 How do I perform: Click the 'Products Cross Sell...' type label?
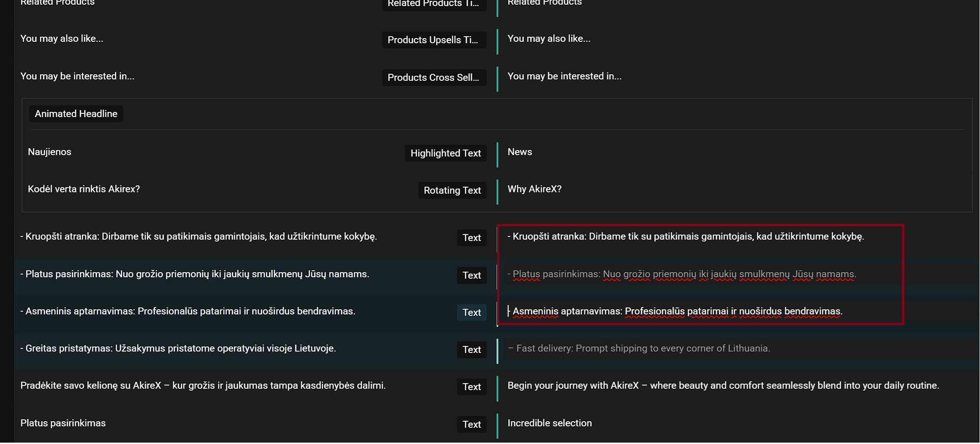(x=433, y=78)
